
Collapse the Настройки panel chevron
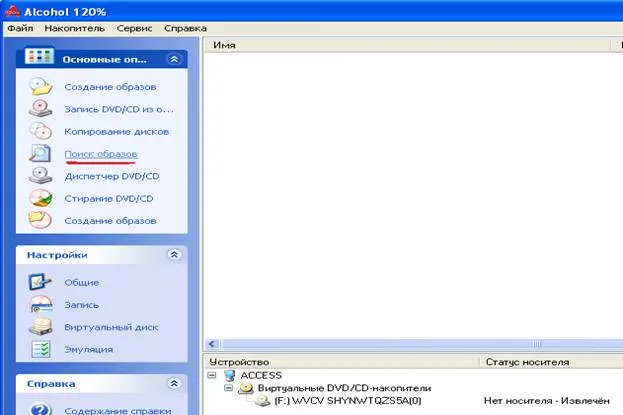174,254
